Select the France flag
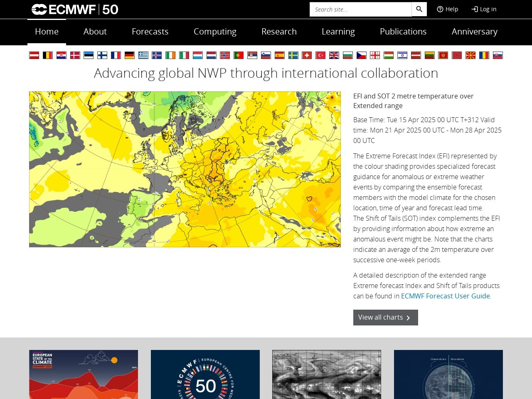532x399 pixels. [x=116, y=55]
